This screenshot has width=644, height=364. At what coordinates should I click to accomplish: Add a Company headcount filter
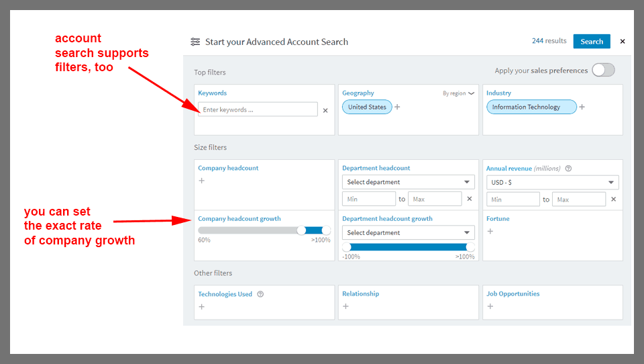pyautogui.click(x=202, y=181)
